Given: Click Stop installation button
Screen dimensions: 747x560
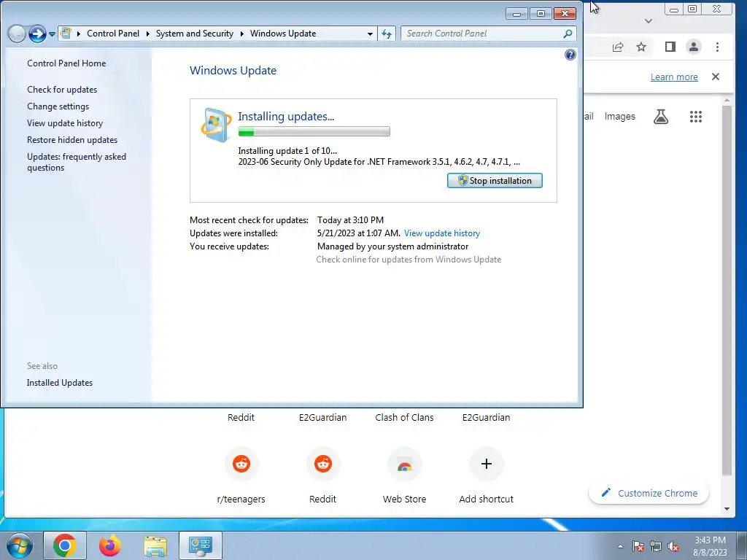Looking at the screenshot, I should pos(495,181).
